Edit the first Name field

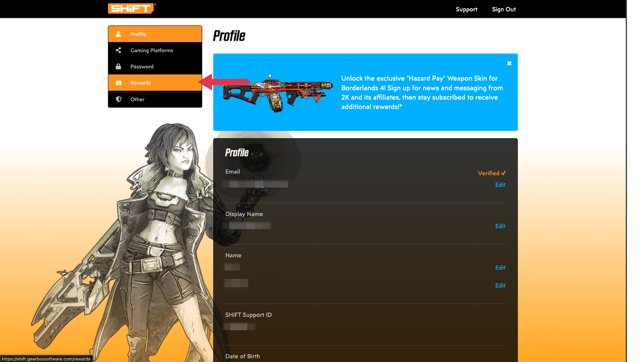click(x=500, y=267)
